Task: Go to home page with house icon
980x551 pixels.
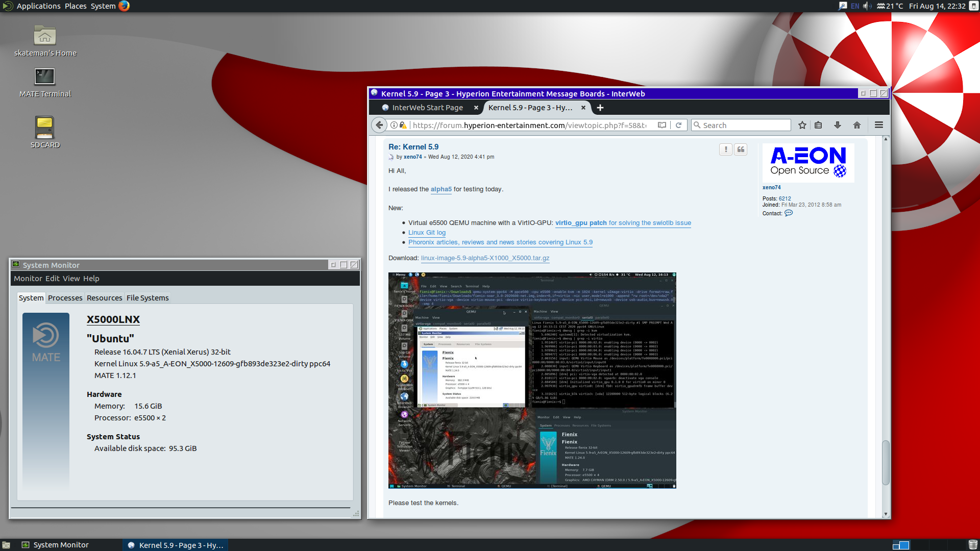Action: click(x=857, y=125)
